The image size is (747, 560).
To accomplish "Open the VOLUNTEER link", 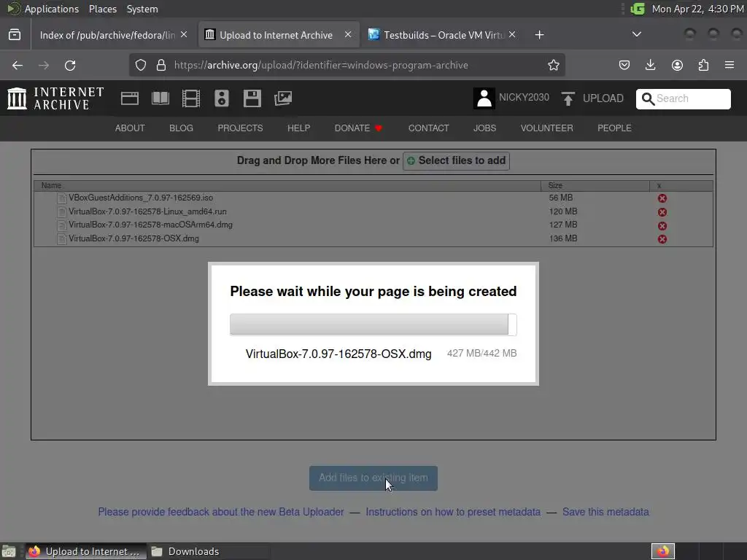I will tap(547, 128).
